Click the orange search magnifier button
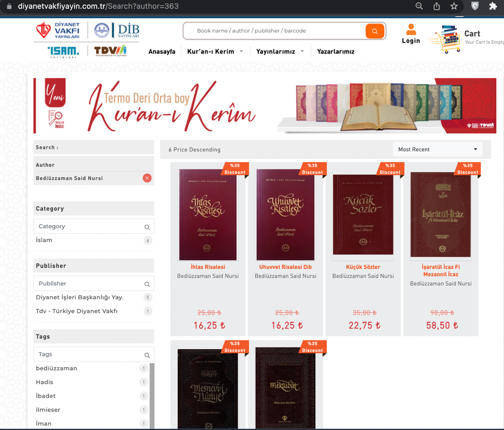 pyautogui.click(x=375, y=31)
